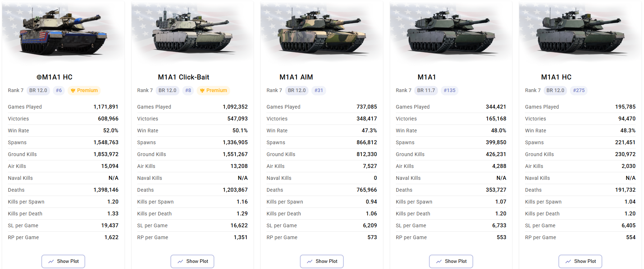
Task: Click the Premium crown badge on first M1A1 HC card
Action: [84, 90]
